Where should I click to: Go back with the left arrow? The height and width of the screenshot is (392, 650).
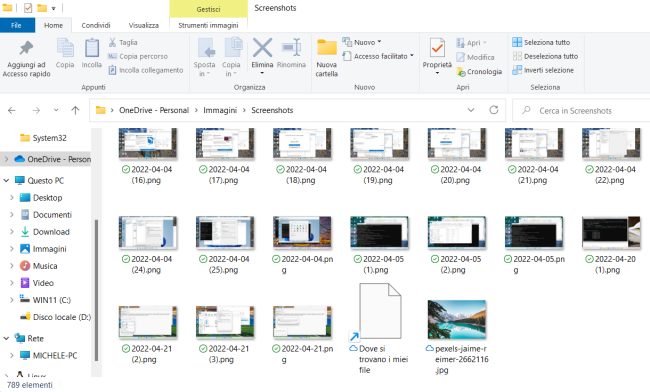[12, 110]
